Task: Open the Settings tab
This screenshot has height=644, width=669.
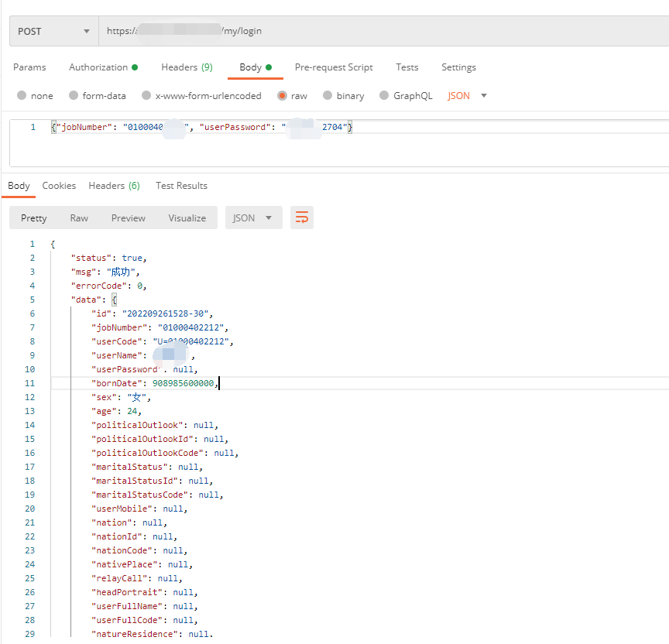Action: (x=458, y=67)
